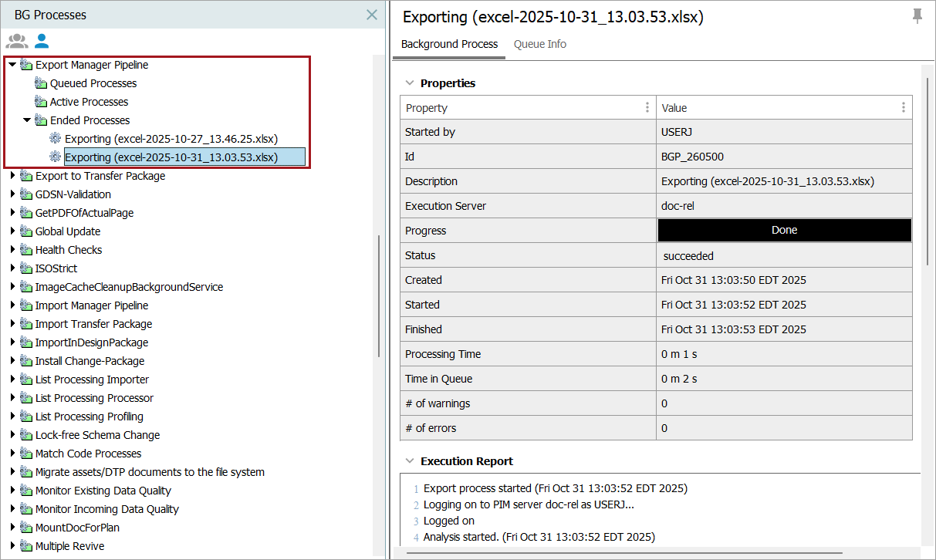Screen dimensions: 936x560
Task: Collapse the Export Manager Pipeline node
Action: coord(12,65)
